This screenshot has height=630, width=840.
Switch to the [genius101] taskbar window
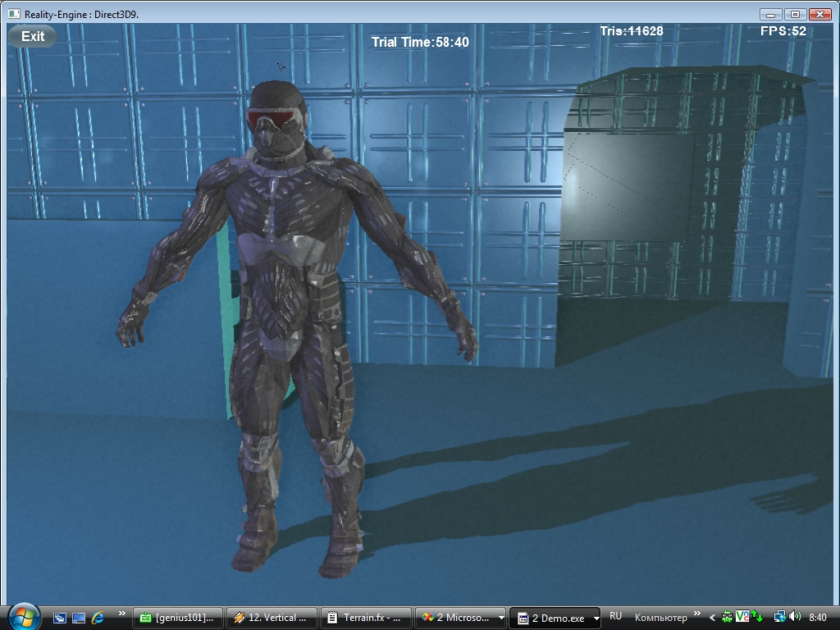180,618
